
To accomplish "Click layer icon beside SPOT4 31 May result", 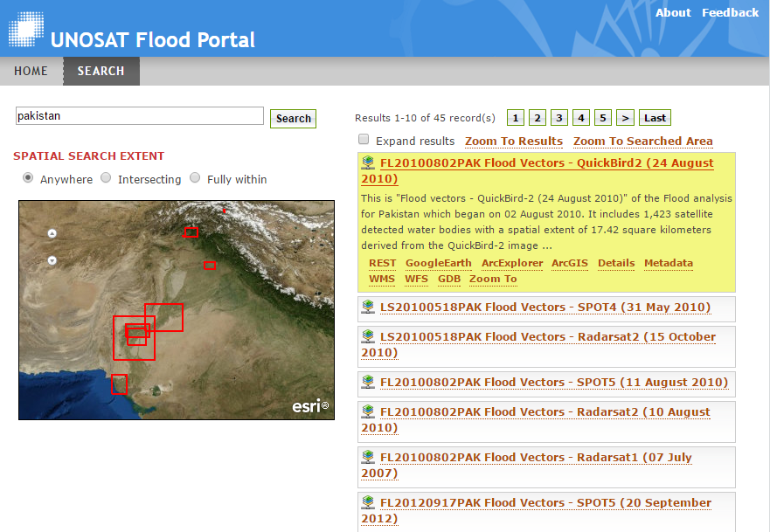I will (x=368, y=307).
